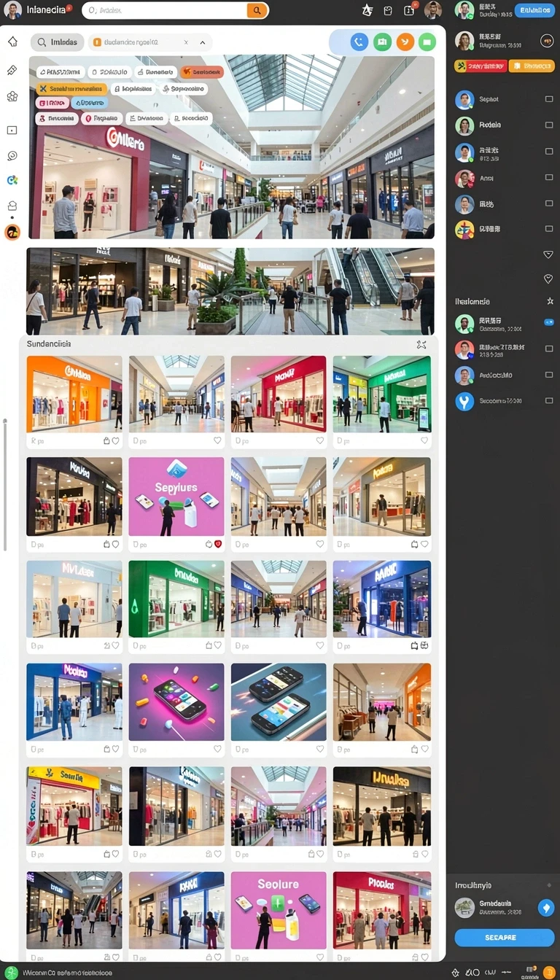
Task: Click the star icon in right panel
Action: coord(550,300)
